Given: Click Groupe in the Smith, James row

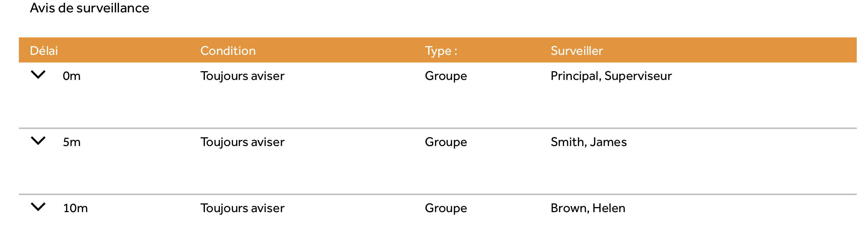Looking at the screenshot, I should click(x=446, y=142).
